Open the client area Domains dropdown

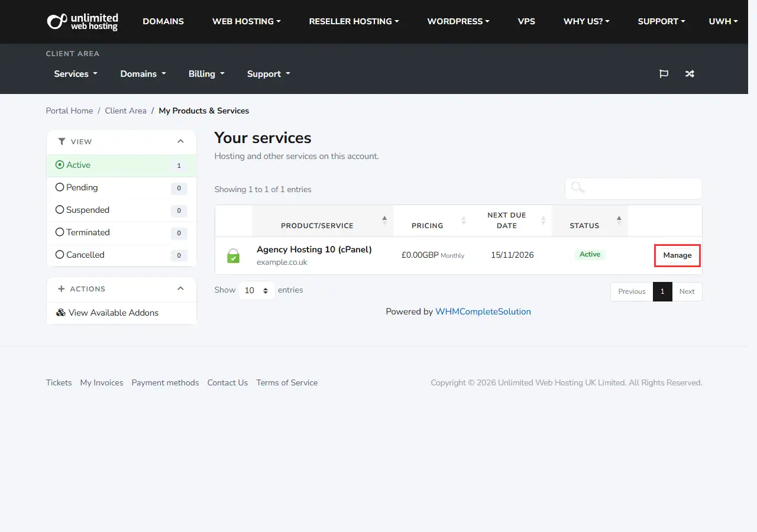pos(143,74)
